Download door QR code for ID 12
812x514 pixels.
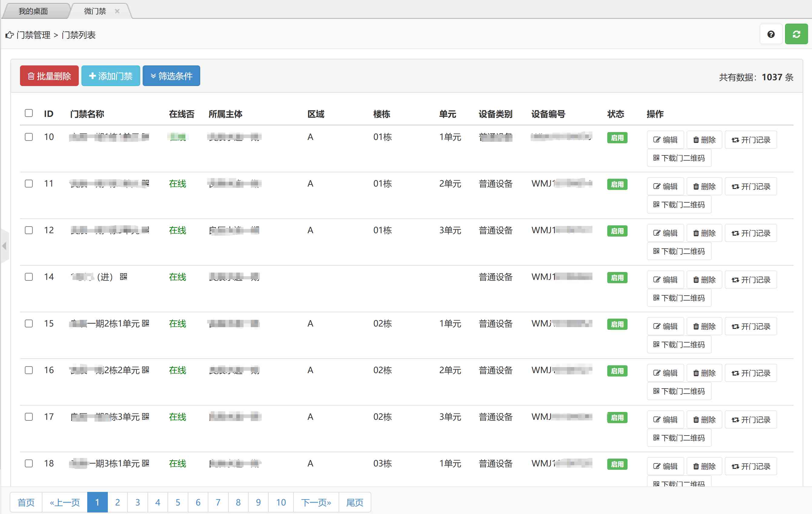pos(679,251)
